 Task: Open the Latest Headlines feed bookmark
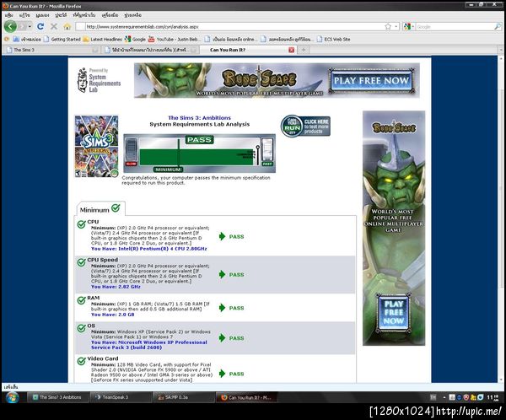pyautogui.click(x=103, y=39)
